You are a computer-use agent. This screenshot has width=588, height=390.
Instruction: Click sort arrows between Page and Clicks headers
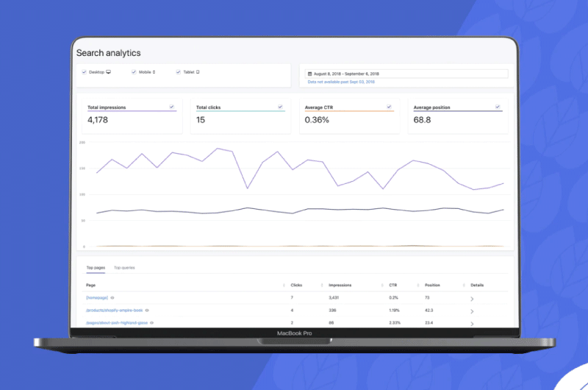284,286
